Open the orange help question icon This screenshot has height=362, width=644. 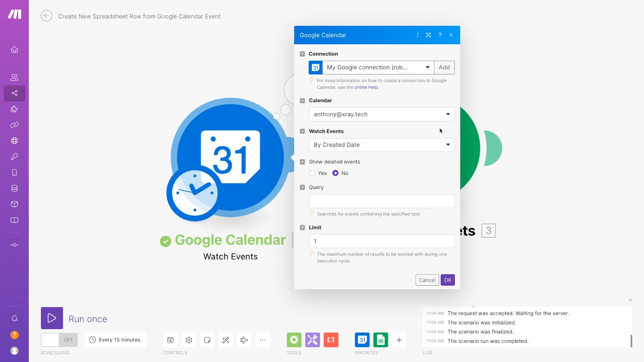14,335
